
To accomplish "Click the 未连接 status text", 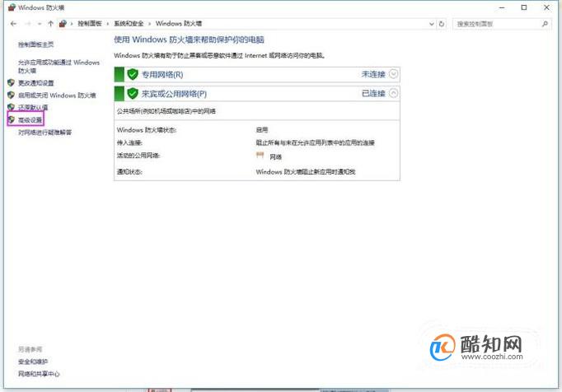I will click(373, 74).
